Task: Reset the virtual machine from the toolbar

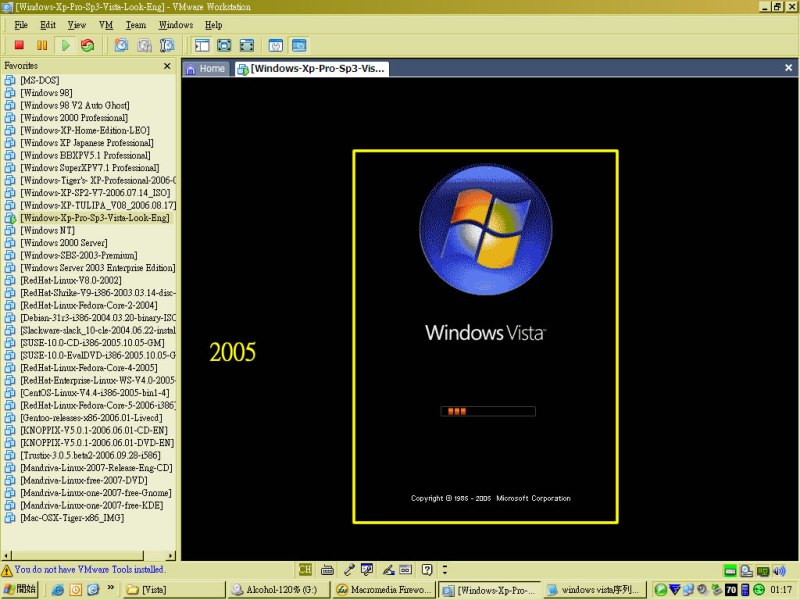Action: [88, 45]
